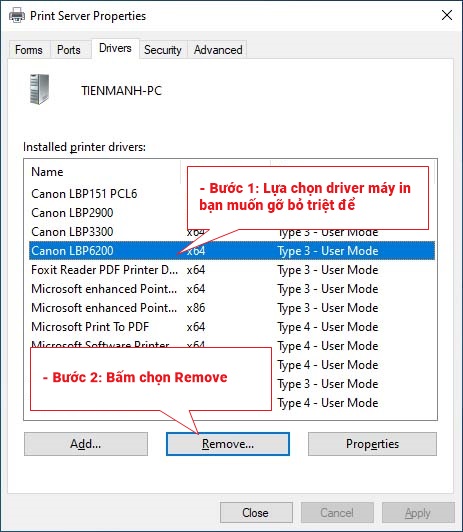Choose Canon LBP3300 in driver list
This screenshot has width=463, height=532.
click(72, 232)
